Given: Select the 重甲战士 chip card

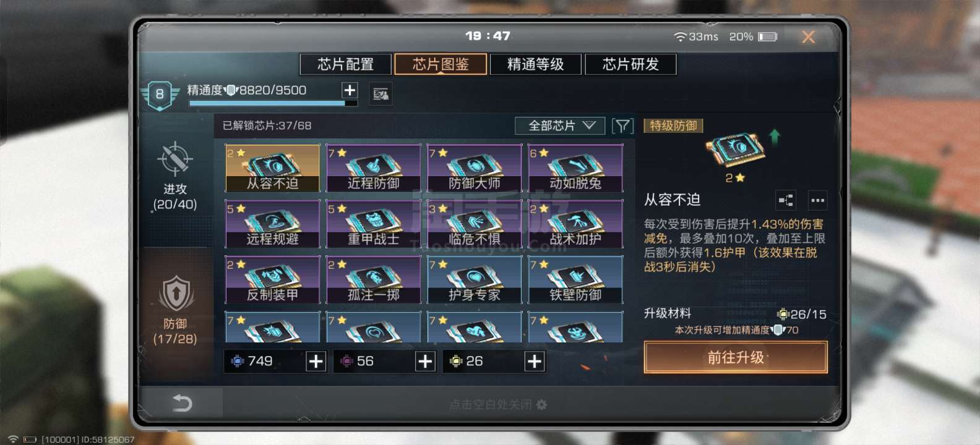Looking at the screenshot, I should click(x=373, y=223).
